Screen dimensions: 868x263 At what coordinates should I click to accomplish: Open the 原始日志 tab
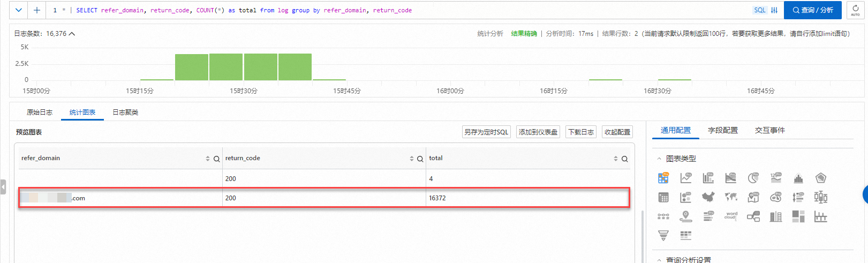(x=40, y=112)
